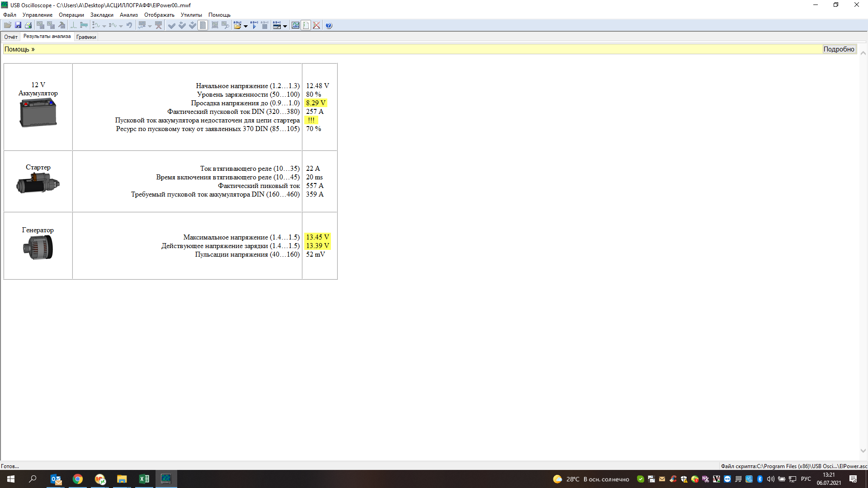The height and width of the screenshot is (488, 868).
Task: Click the waveform graph view icon
Action: [x=295, y=25]
